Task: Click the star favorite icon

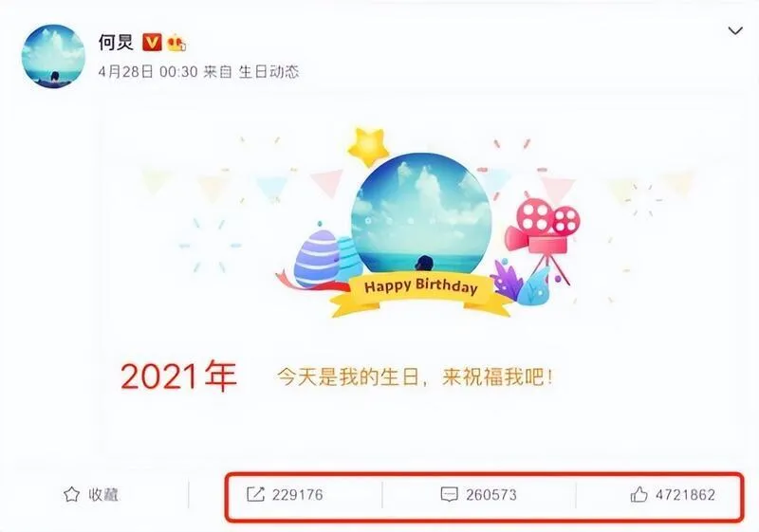Action: 72,494
